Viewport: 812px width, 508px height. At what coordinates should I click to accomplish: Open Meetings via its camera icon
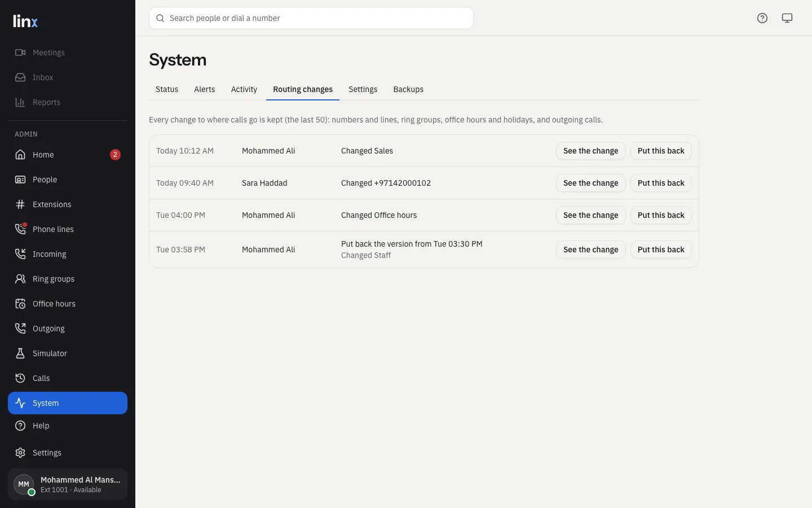pyautogui.click(x=20, y=52)
